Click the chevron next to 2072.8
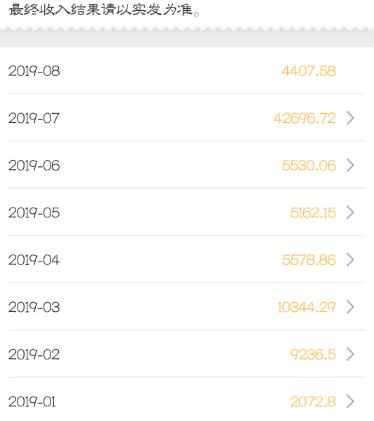The width and height of the screenshot is (374, 421). coord(350,402)
